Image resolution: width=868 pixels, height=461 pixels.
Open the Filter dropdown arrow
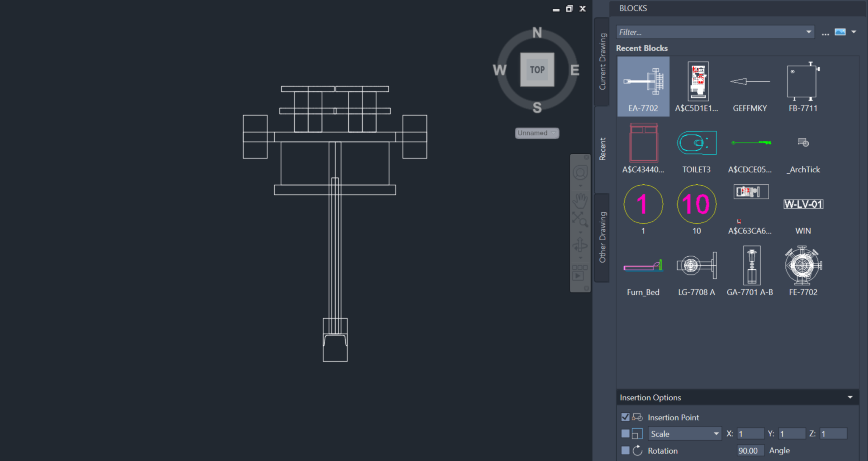tap(808, 32)
